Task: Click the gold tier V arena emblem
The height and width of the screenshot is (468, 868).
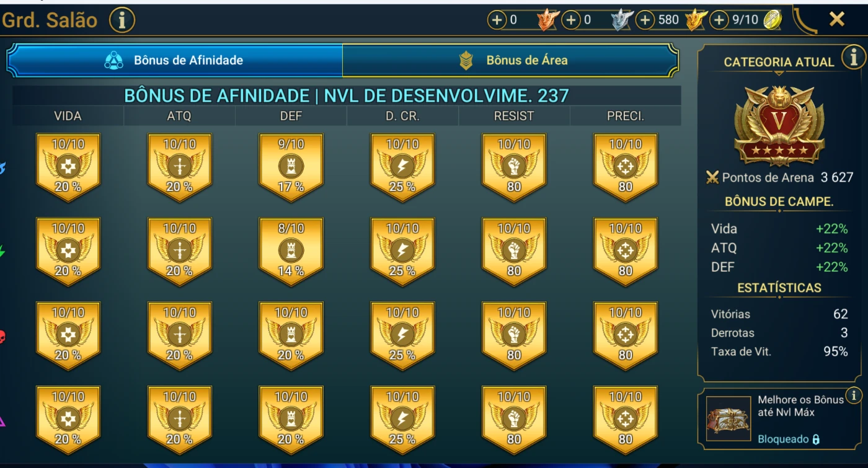Action: [779, 126]
